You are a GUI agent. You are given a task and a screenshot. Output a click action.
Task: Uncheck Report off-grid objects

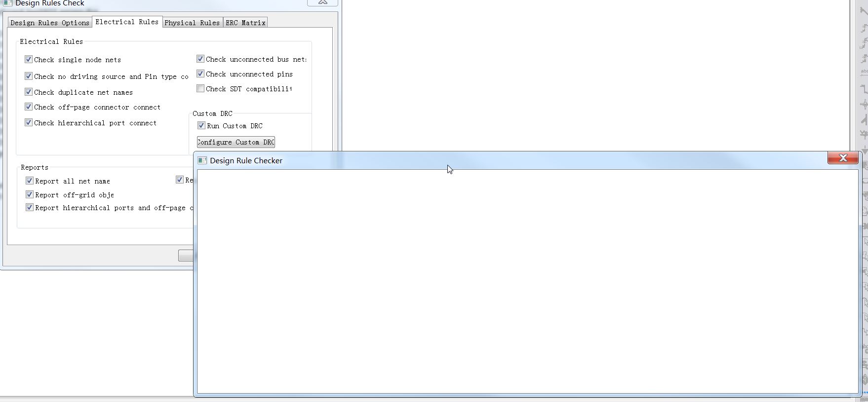tap(30, 195)
